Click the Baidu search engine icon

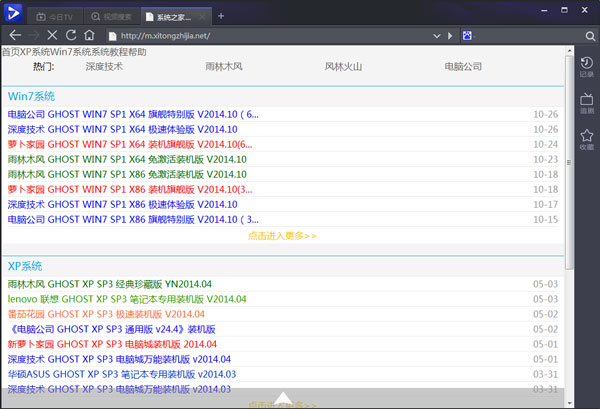point(466,36)
